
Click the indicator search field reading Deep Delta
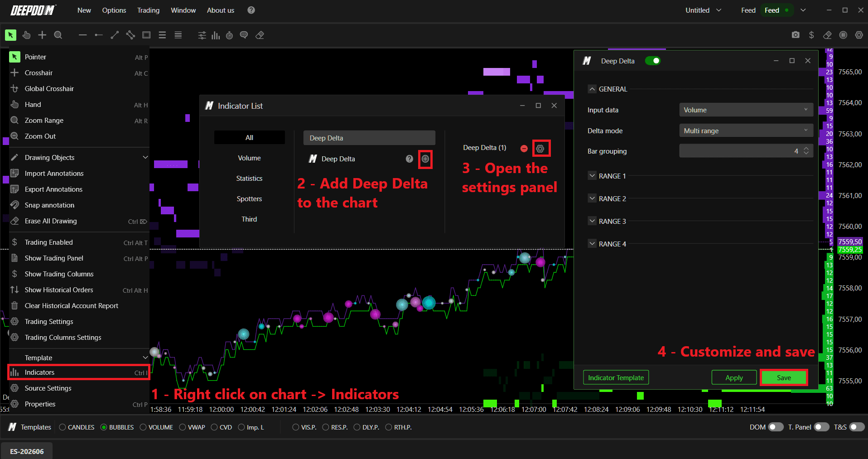pos(369,138)
